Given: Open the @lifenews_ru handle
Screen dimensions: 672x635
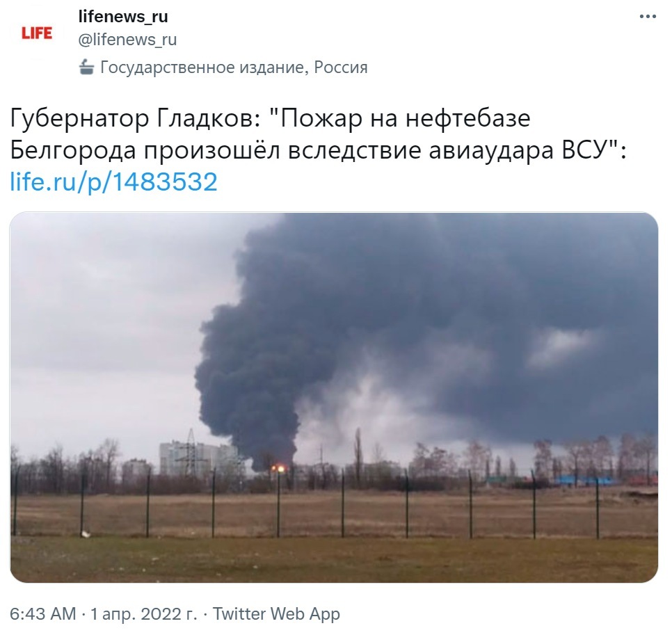Looking at the screenshot, I should [x=127, y=40].
